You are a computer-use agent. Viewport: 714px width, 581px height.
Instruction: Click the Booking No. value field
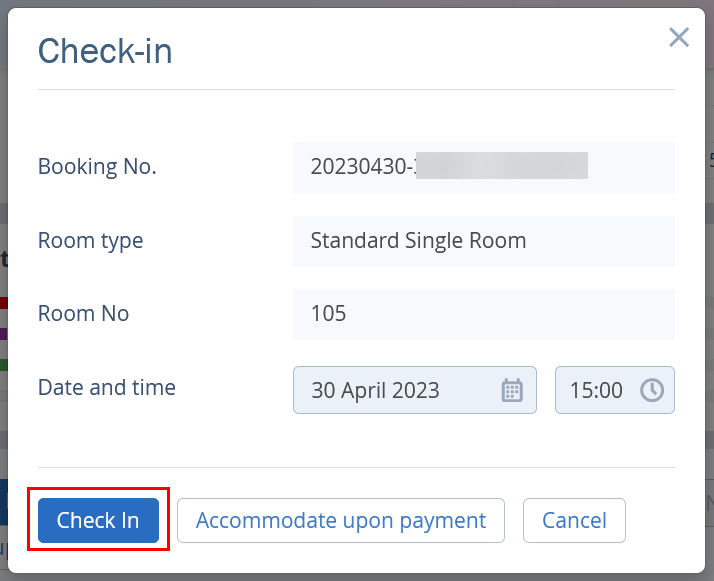(484, 167)
